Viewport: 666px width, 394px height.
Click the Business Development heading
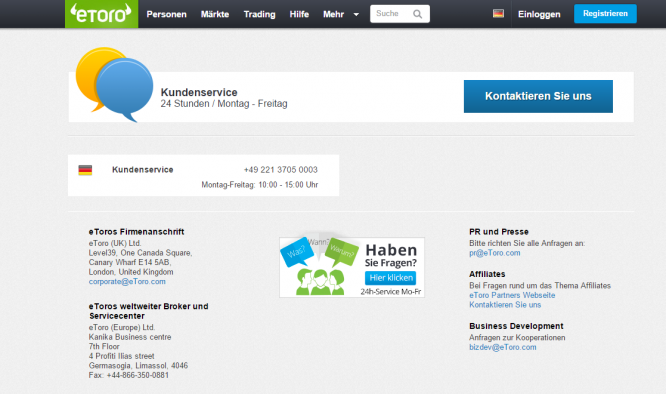point(516,326)
